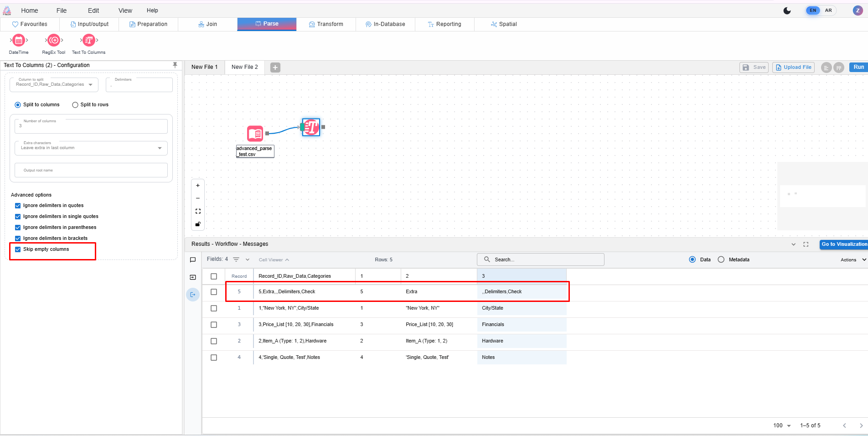Click the Run button
This screenshot has width=868, height=436.
pyautogui.click(x=858, y=67)
